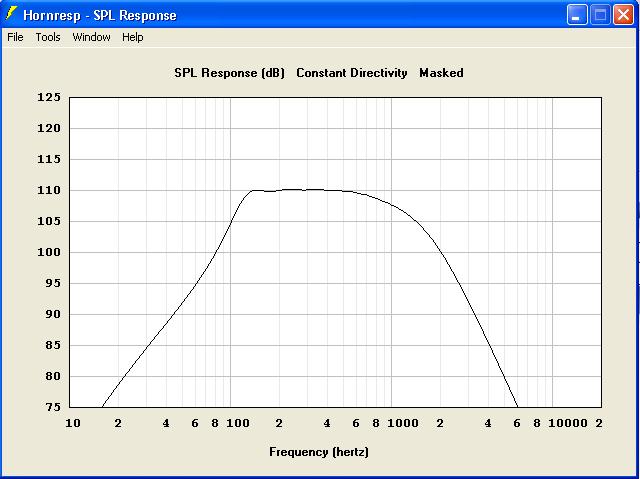Click the 100 dB axis label
The width and height of the screenshot is (640, 479).
[x=49, y=252]
